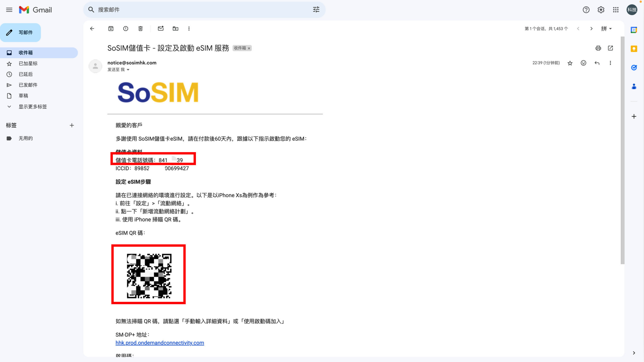Click sender notice@sosimhk.com name
644x362 pixels.
132,63
